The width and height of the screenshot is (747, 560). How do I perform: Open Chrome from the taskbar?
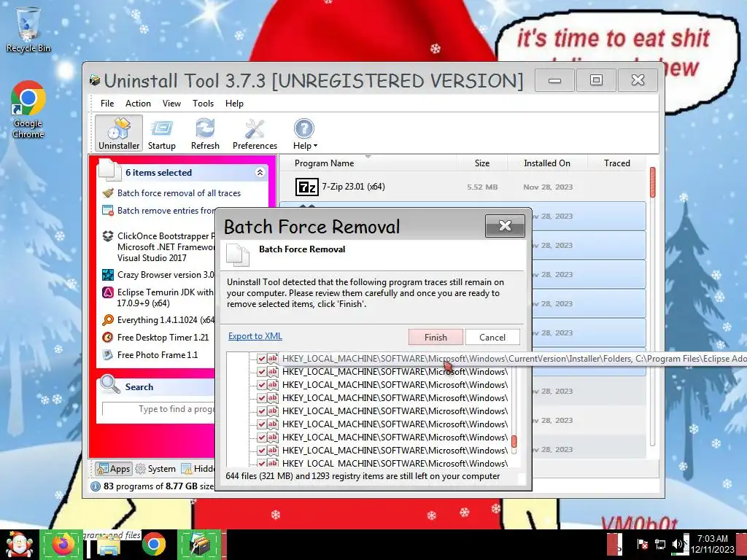pos(153,545)
